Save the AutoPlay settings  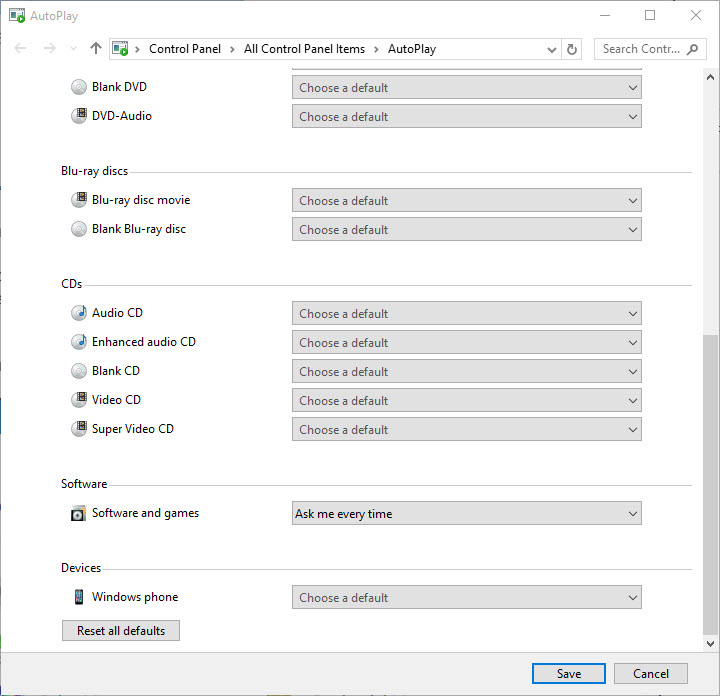[x=568, y=674]
